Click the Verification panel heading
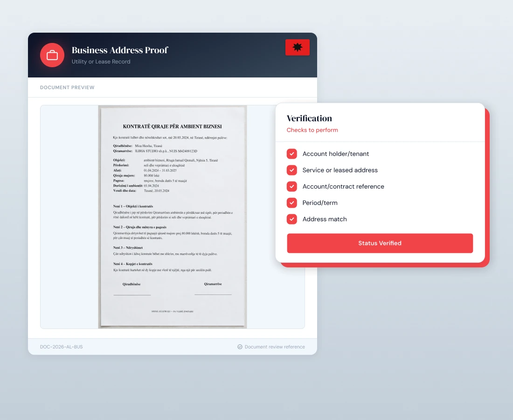Viewport: 513px width, 420px height. (309, 118)
